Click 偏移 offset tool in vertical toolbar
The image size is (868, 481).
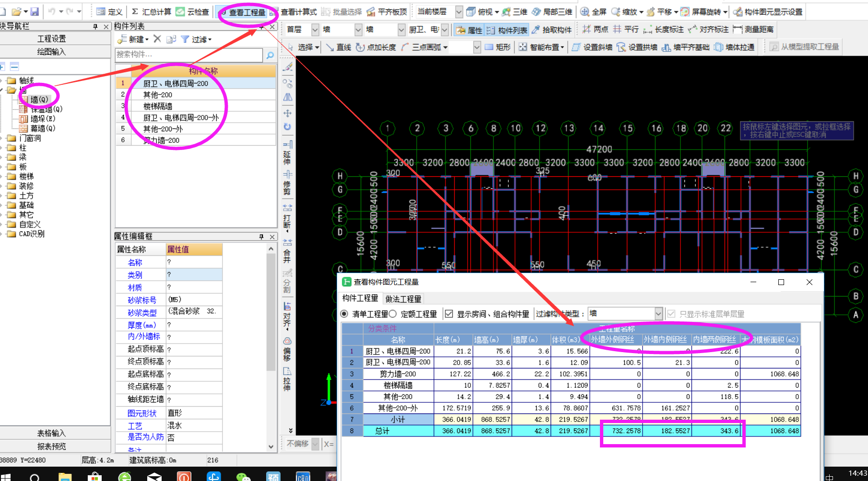(x=287, y=350)
